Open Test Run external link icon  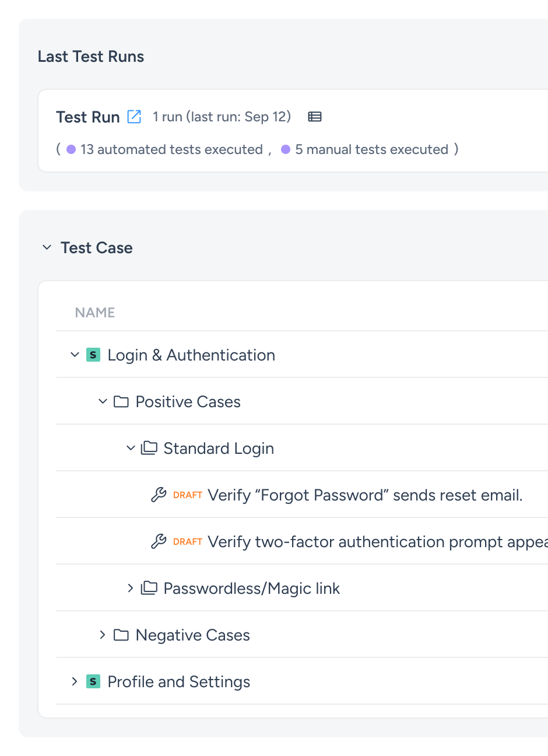[134, 117]
